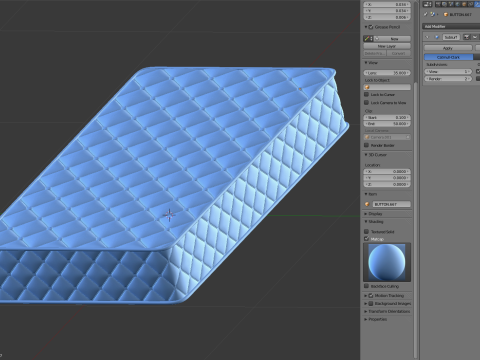
Task: Click the New grease pencil button
Action: click(x=392, y=39)
